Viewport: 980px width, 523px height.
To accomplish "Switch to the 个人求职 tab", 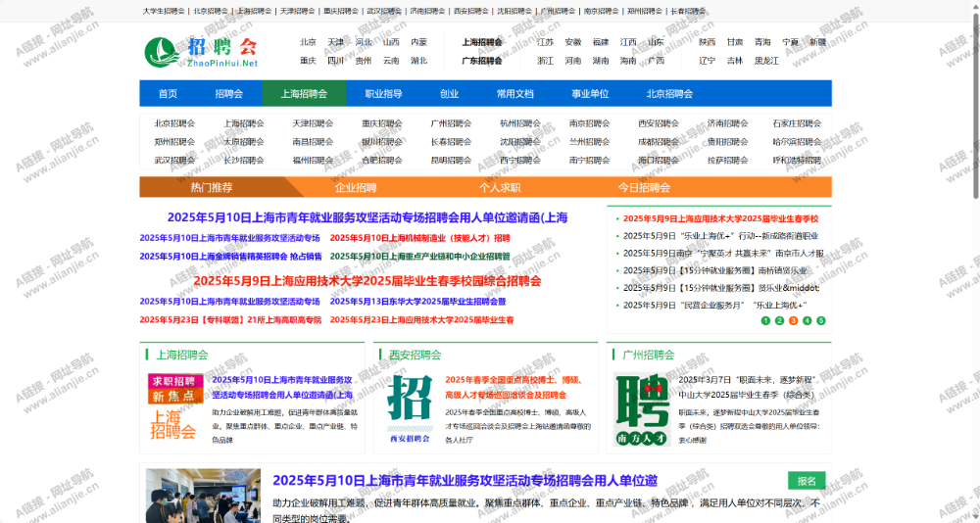I will click(x=500, y=187).
